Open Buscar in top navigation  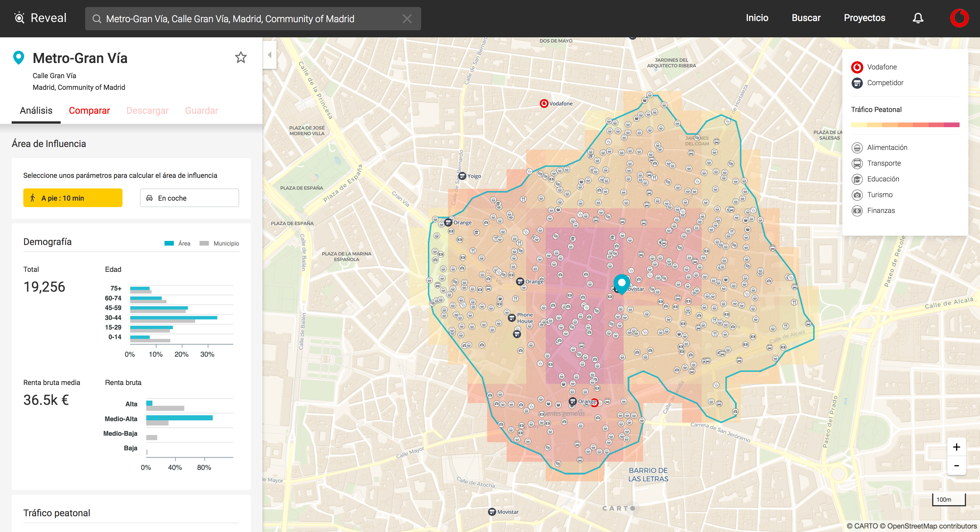click(806, 18)
